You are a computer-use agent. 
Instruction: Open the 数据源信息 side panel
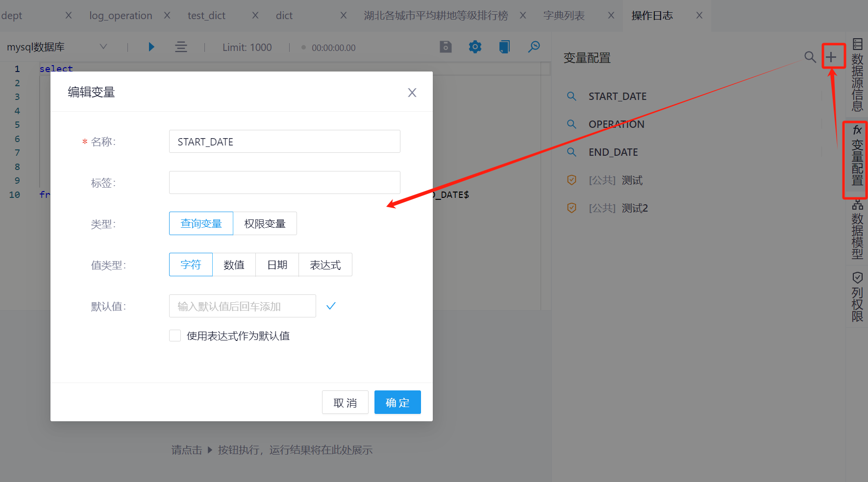coord(857,75)
